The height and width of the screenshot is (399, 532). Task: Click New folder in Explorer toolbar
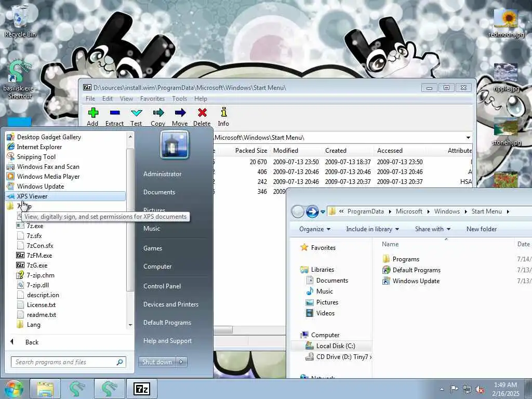coord(482,229)
